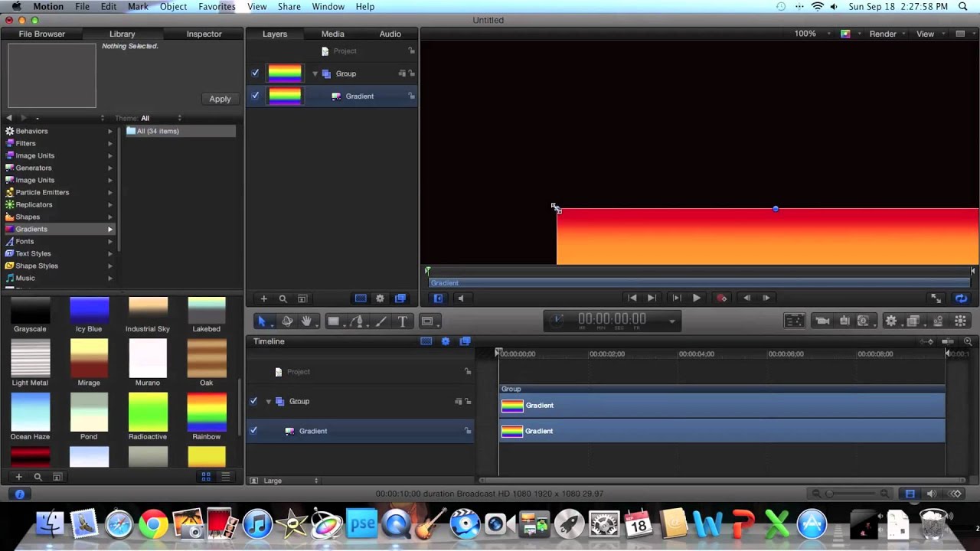Image resolution: width=980 pixels, height=551 pixels.
Task: Toggle Group checkbox in Timeline list
Action: coord(253,401)
